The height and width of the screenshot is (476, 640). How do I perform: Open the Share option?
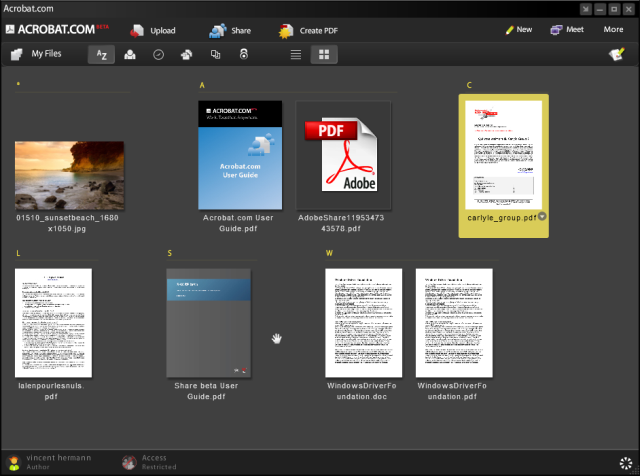click(230, 31)
